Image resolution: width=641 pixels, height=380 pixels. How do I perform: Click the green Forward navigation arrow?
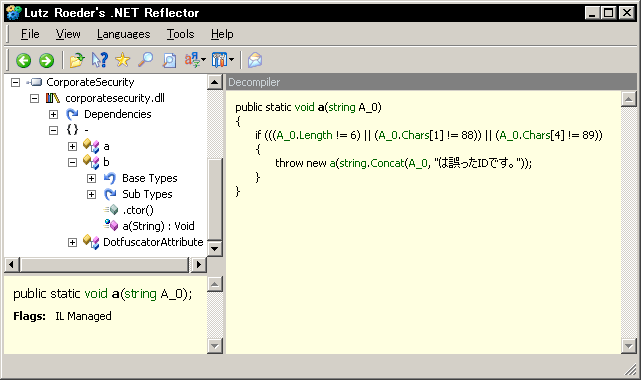46,60
